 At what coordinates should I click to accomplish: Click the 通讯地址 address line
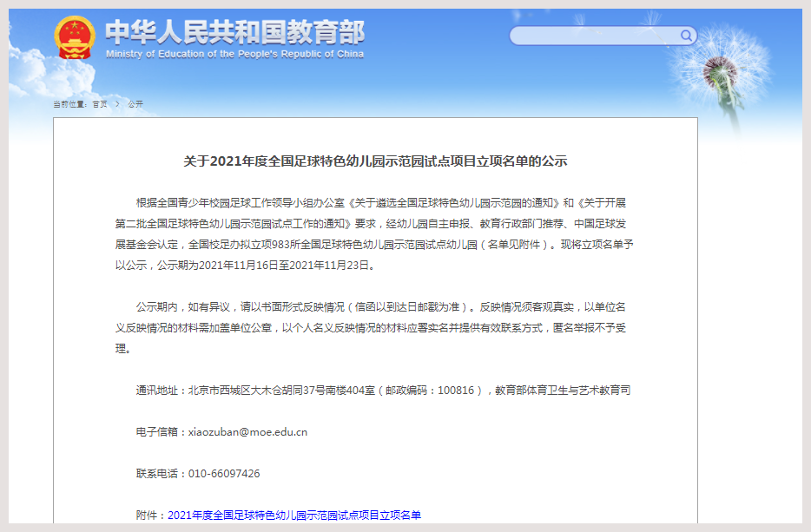pyautogui.click(x=382, y=391)
